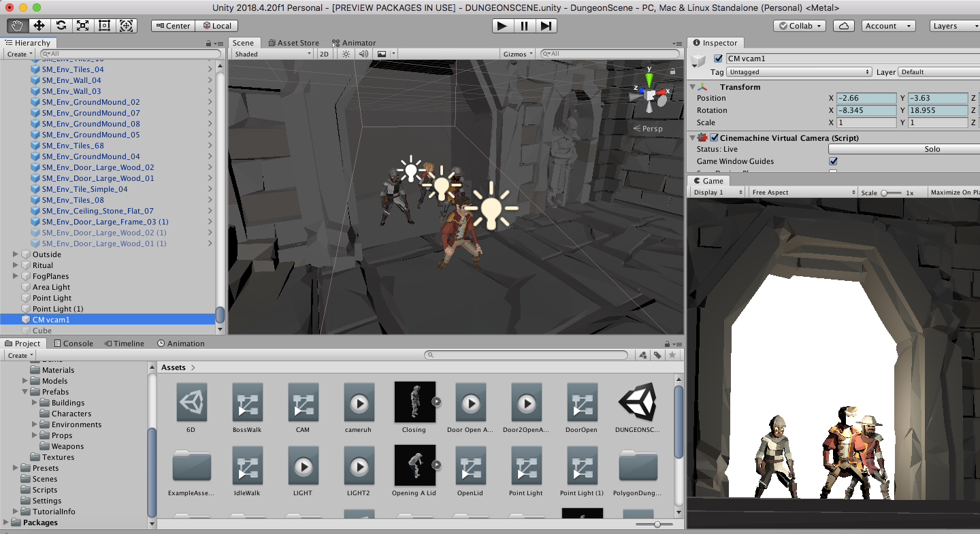980x534 pixels.
Task: Open the Tag dropdown showing Untagged
Action: [799, 71]
